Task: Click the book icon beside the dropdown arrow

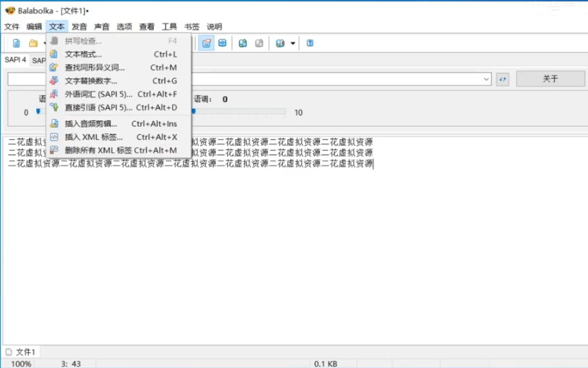Action: coord(280,43)
